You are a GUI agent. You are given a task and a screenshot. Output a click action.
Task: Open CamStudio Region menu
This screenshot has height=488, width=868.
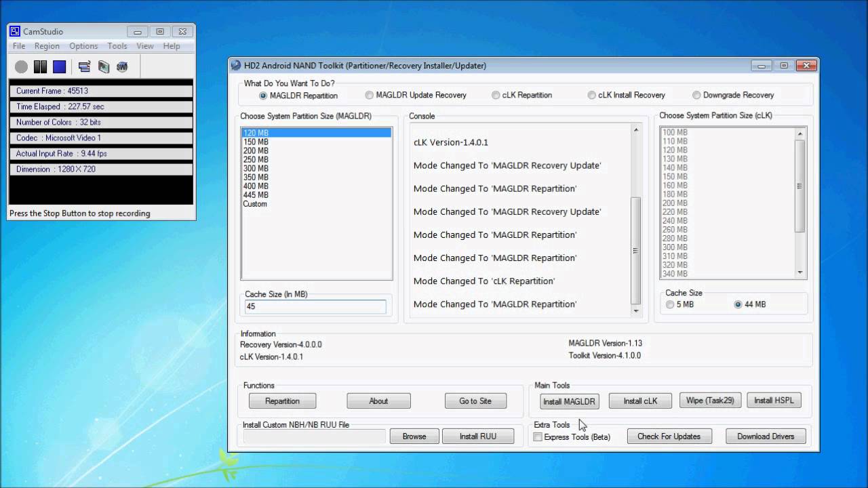[47, 46]
